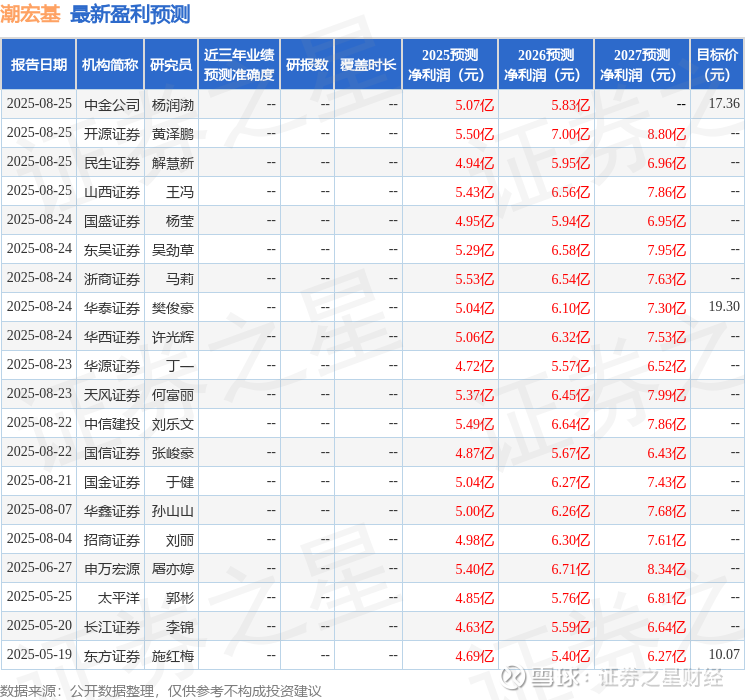Click analyst name 孙山山
Image resolution: width=745 pixels, height=700 pixels.
(x=172, y=511)
